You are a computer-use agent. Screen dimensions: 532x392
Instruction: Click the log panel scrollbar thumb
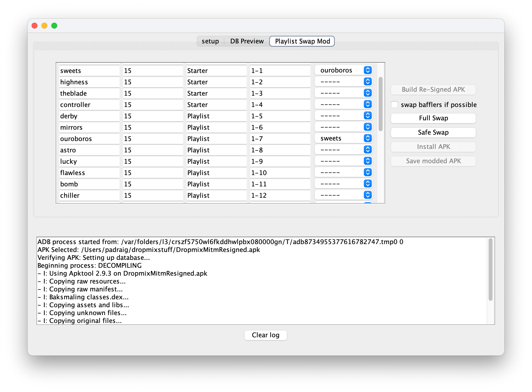(x=490, y=269)
